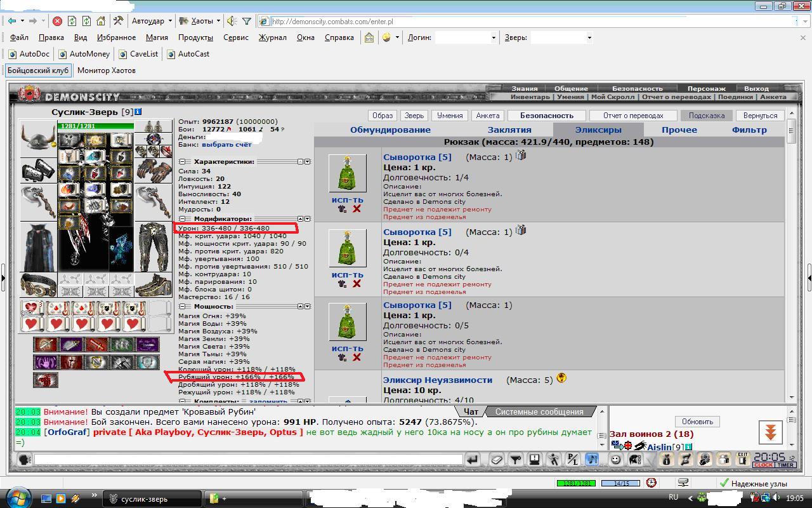Toggle the highlighted blue chat sound icon
This screenshot has width=812, height=508.
click(591, 459)
